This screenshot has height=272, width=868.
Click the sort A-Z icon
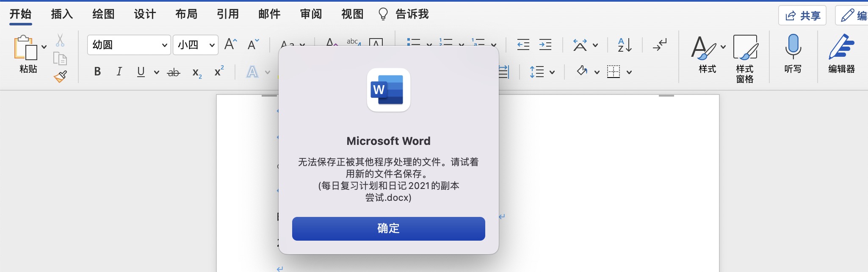625,45
